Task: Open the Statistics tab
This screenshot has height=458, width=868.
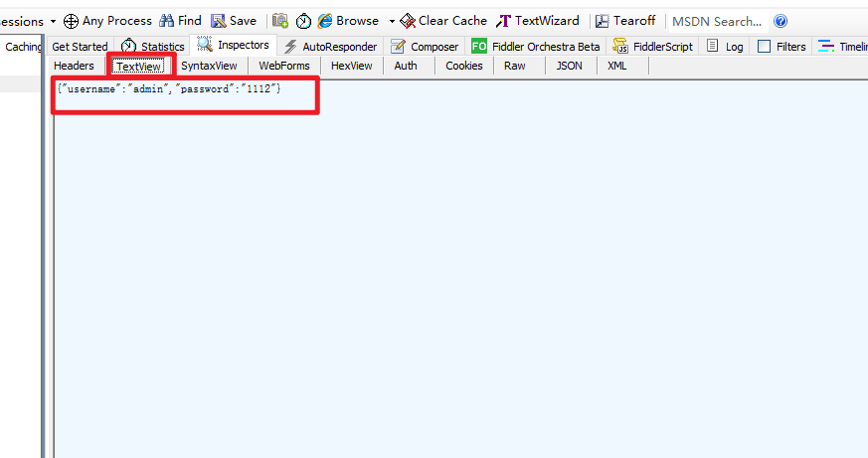Action: pyautogui.click(x=152, y=47)
